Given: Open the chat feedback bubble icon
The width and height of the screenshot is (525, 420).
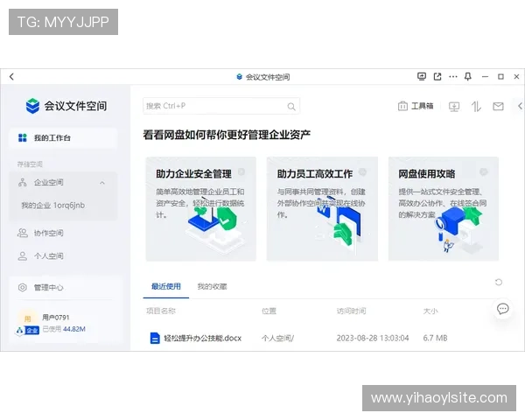Looking at the screenshot, I should [502, 309].
